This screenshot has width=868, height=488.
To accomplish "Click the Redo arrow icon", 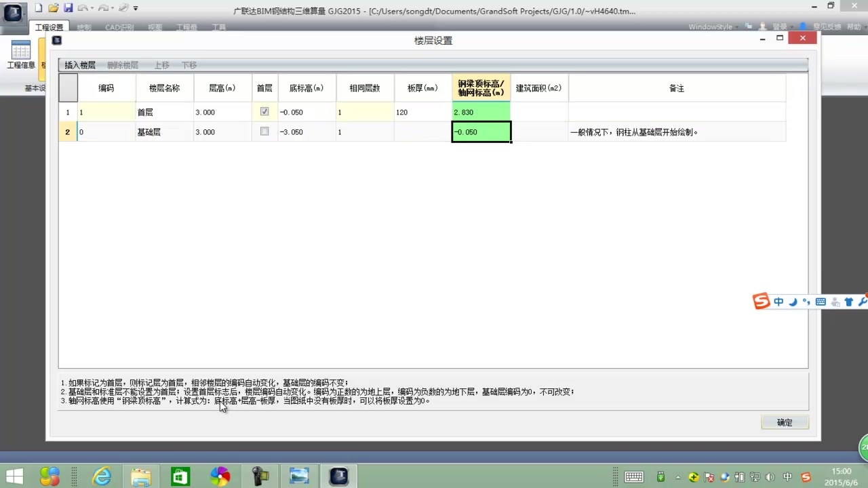I will [x=102, y=8].
